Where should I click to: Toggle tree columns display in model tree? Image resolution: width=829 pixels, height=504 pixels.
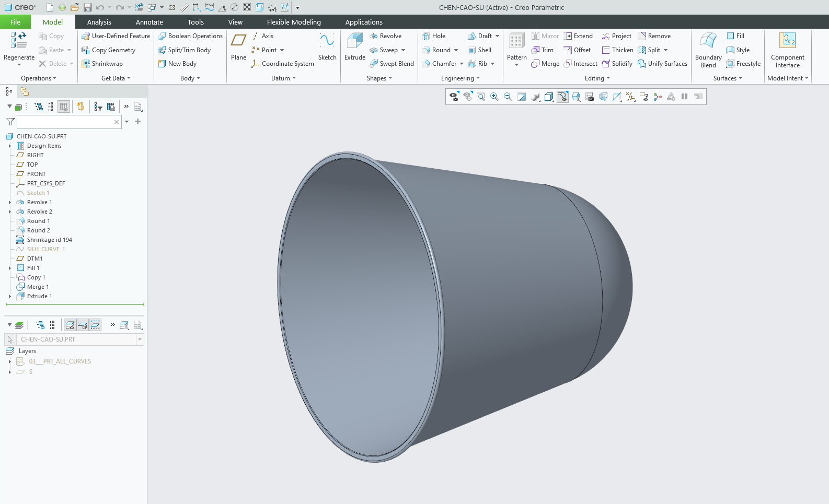[64, 107]
